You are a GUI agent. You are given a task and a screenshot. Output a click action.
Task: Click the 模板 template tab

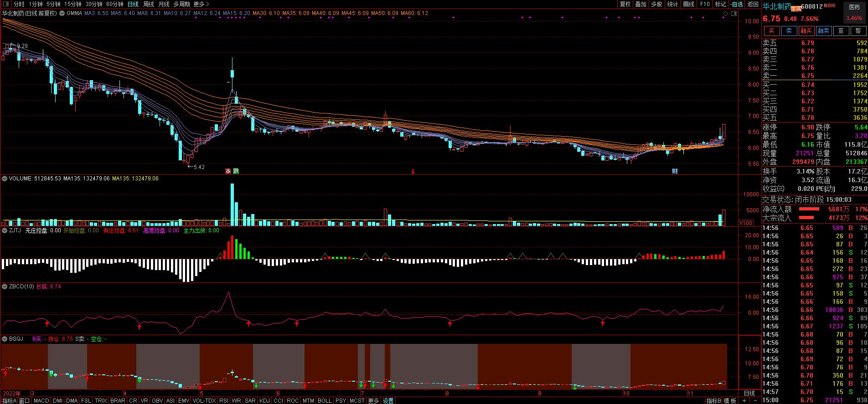coord(730,401)
